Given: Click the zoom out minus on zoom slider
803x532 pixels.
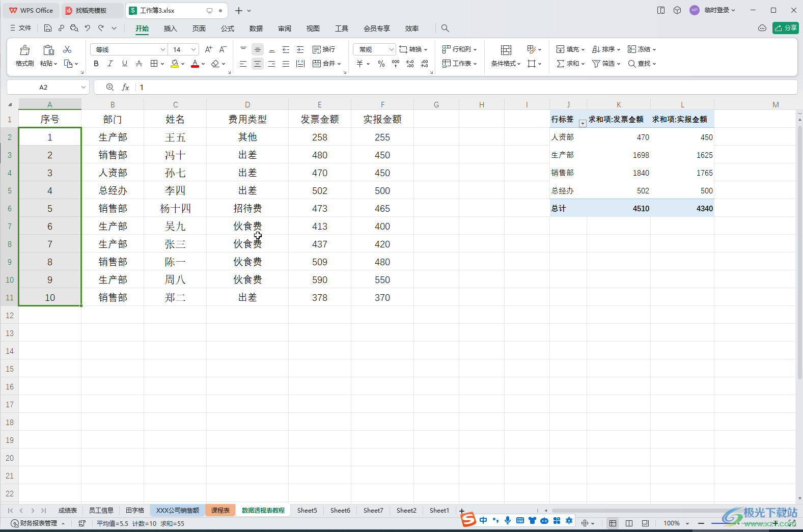Looking at the screenshot, I should pyautogui.click(x=701, y=523).
